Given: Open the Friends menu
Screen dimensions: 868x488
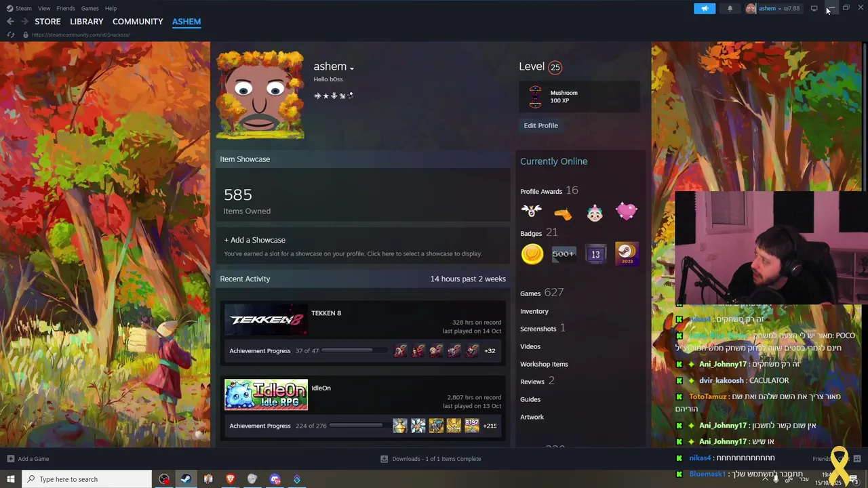Looking at the screenshot, I should [x=66, y=8].
